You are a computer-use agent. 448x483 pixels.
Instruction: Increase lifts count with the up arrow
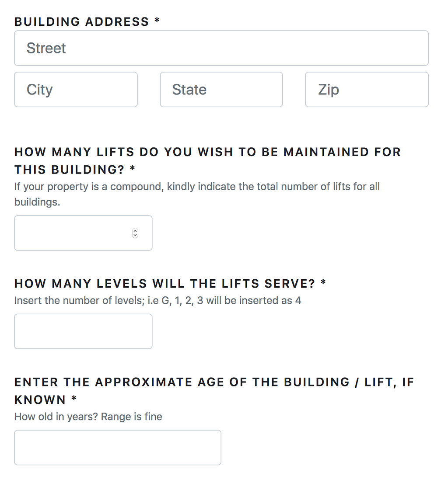[135, 231]
